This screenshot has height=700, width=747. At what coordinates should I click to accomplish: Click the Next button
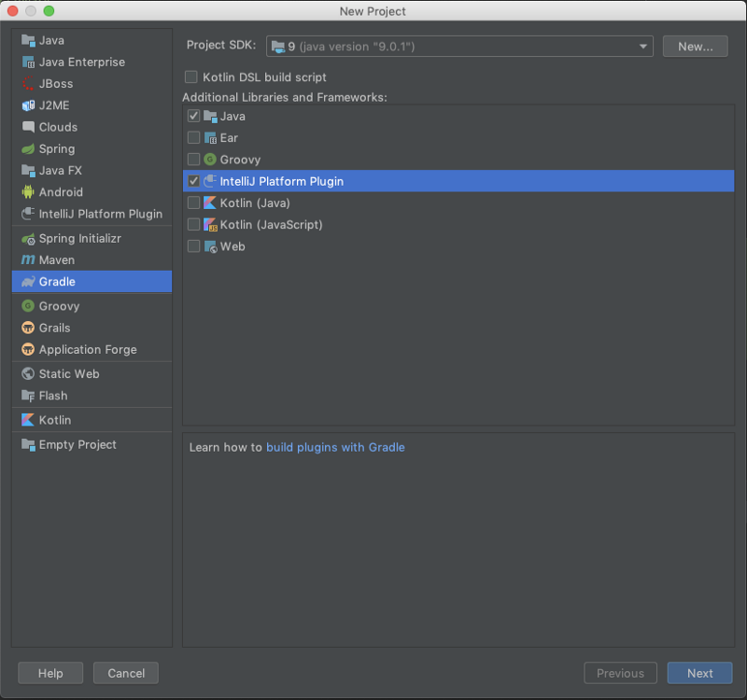coord(699,672)
